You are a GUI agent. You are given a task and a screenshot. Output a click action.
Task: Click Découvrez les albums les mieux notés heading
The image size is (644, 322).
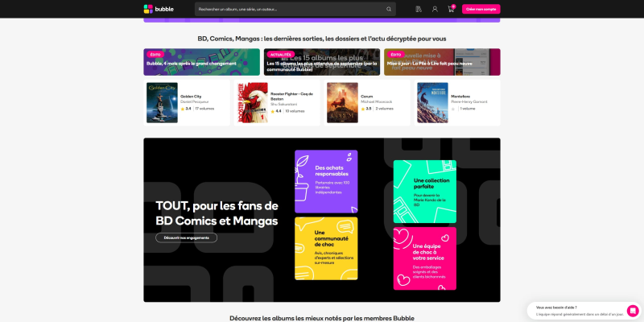point(321,318)
